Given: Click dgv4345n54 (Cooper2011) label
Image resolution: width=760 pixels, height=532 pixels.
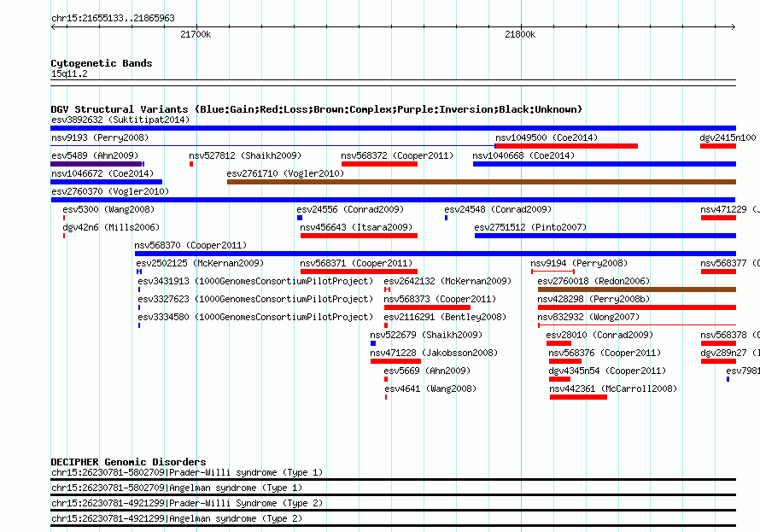Looking at the screenshot, I should (607, 371).
